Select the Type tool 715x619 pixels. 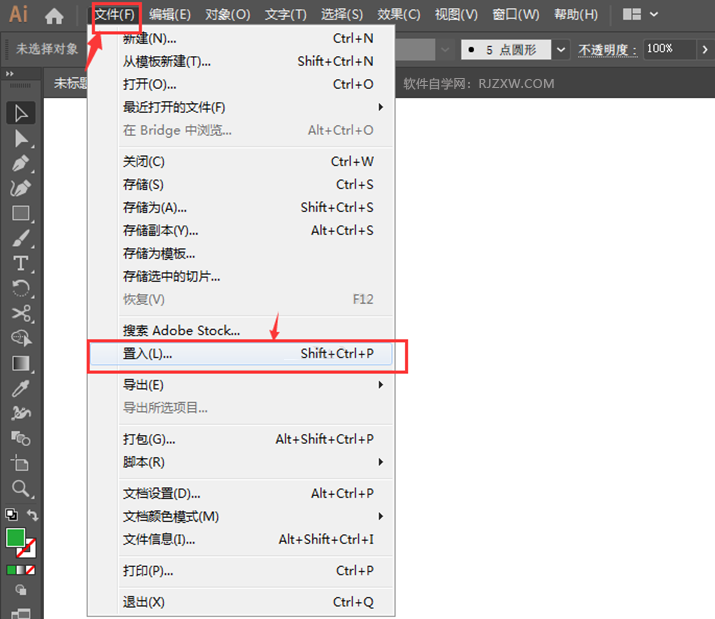[21, 263]
